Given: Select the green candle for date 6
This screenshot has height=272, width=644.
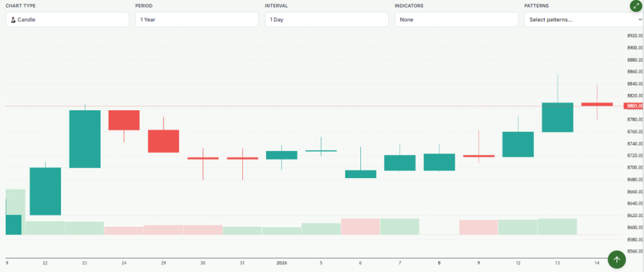Looking at the screenshot, I should coord(360,174).
